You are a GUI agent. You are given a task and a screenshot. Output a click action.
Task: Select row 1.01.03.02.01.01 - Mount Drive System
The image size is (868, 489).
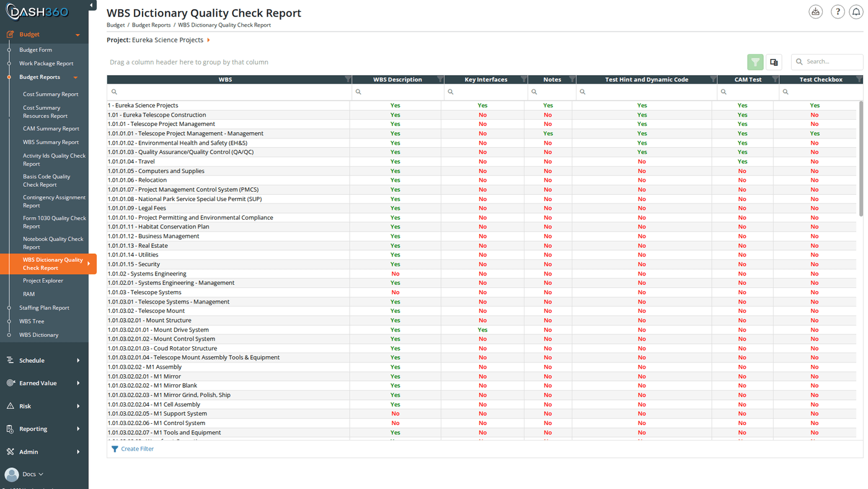(482, 330)
